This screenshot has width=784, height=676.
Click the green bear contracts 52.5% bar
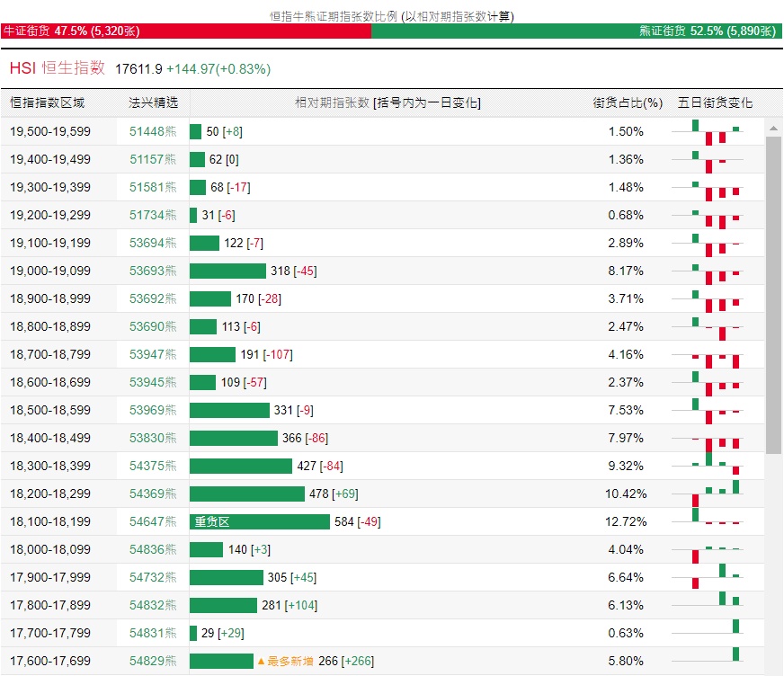click(x=577, y=31)
